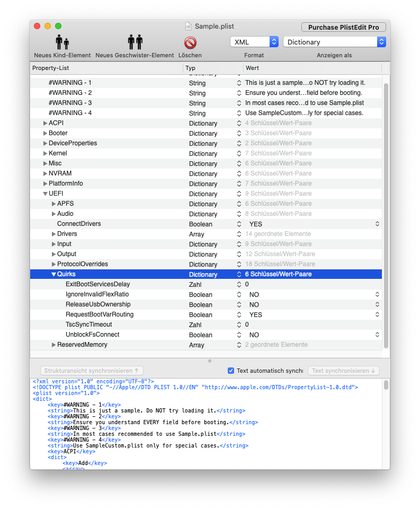420x509 pixels.
Task: Click the Sample.plist document icon in title bar
Action: 189,27
